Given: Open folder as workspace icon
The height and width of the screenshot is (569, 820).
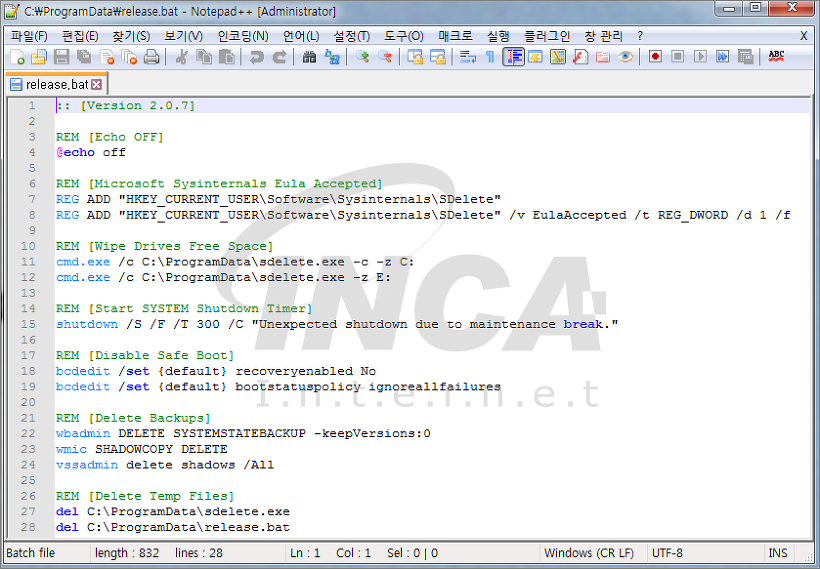Looking at the screenshot, I should coord(603,56).
